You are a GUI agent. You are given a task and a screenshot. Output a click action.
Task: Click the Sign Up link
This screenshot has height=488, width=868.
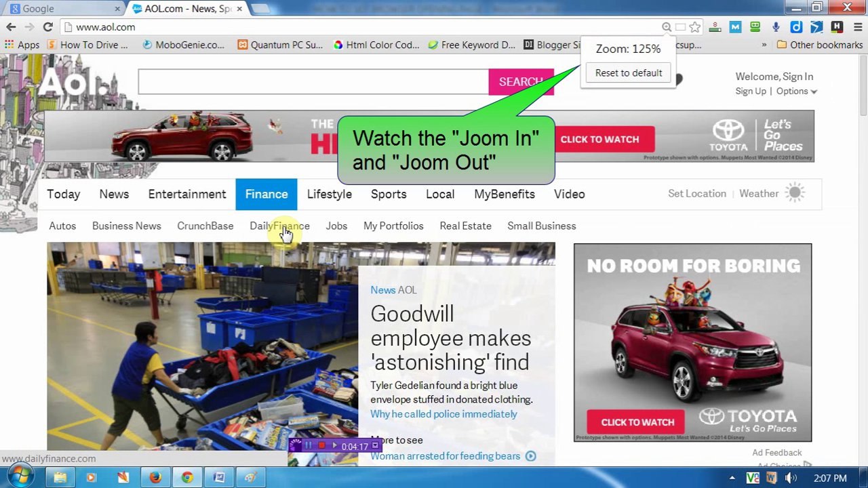point(751,91)
